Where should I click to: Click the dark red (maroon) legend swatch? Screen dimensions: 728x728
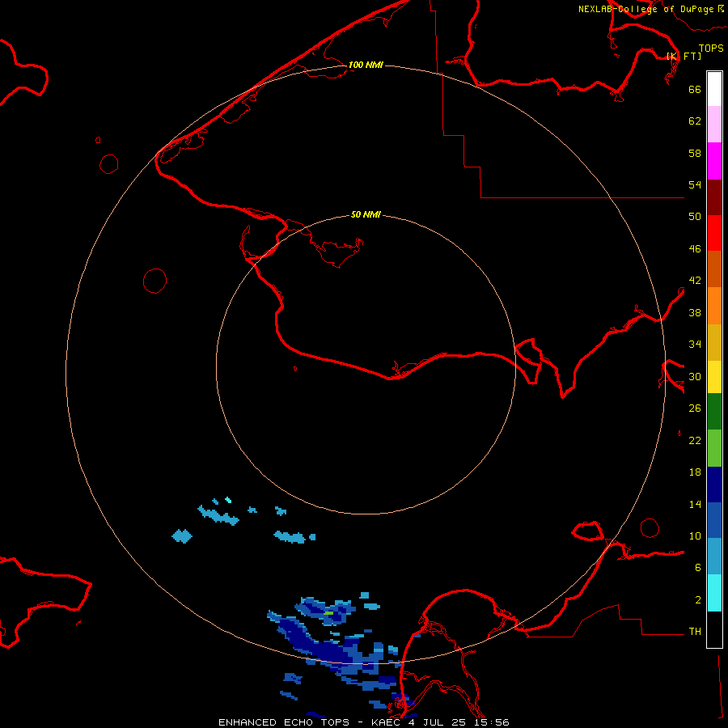[x=714, y=197]
